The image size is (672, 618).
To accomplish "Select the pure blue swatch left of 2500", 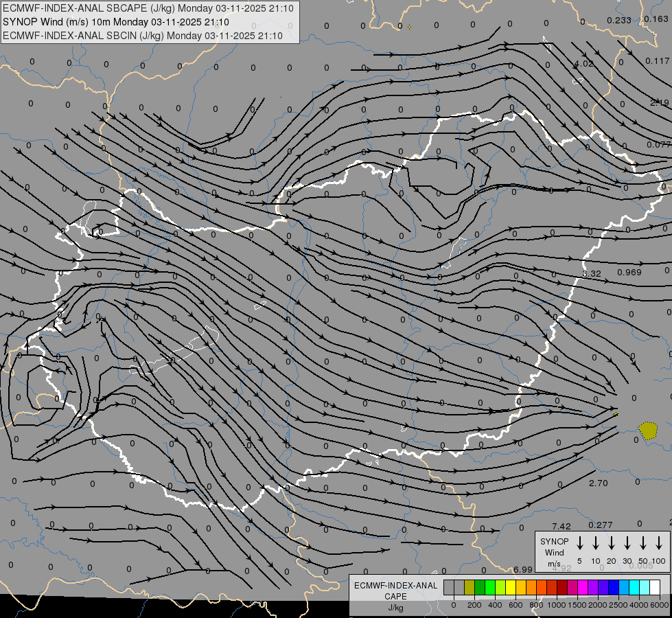I will point(613,587).
